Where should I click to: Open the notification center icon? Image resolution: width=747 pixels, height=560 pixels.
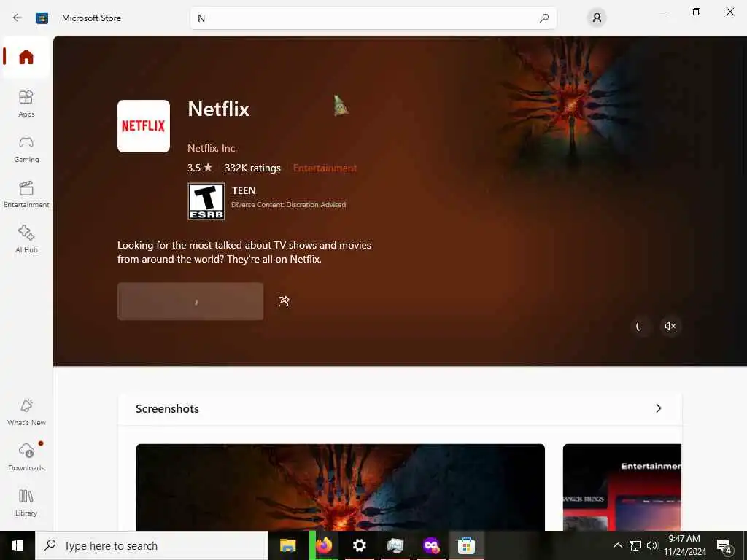click(x=724, y=546)
